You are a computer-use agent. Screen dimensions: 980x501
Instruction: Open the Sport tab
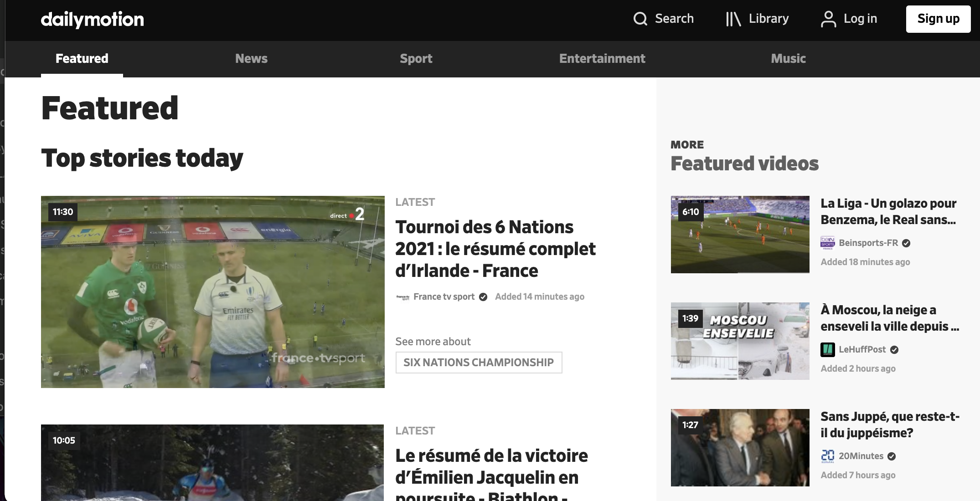pyautogui.click(x=416, y=58)
